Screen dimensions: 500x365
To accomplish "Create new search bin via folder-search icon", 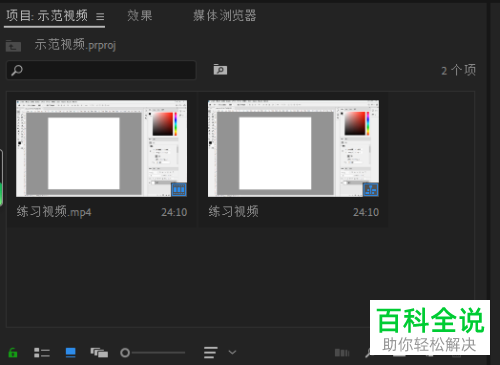I will pos(220,69).
